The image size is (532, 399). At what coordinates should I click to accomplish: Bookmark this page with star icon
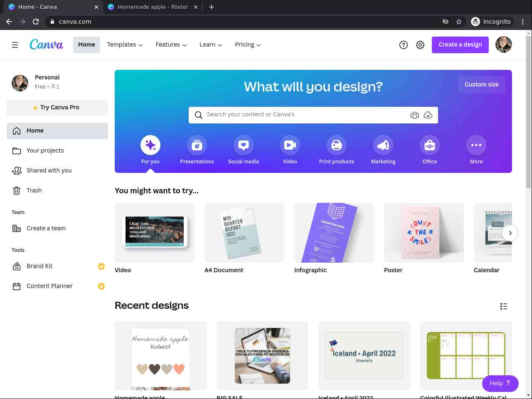[x=459, y=22]
